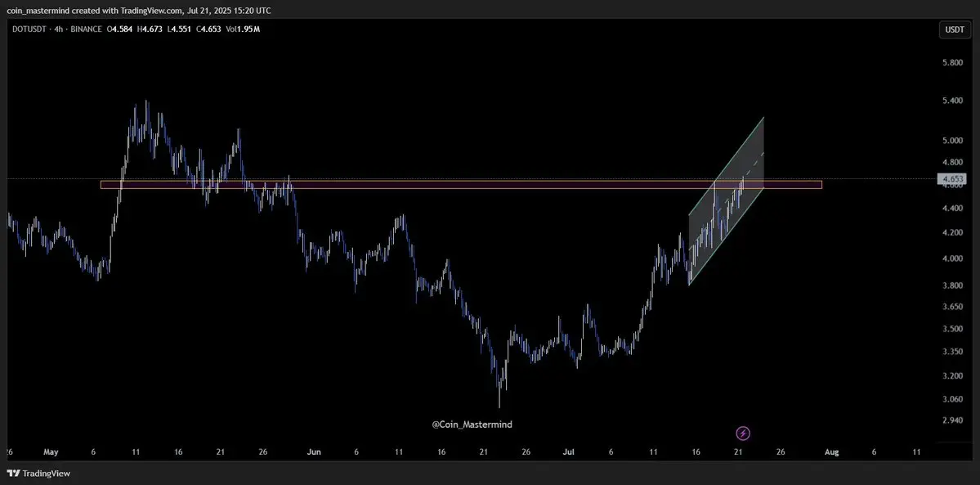Click the 5.000 price axis label

pos(952,141)
